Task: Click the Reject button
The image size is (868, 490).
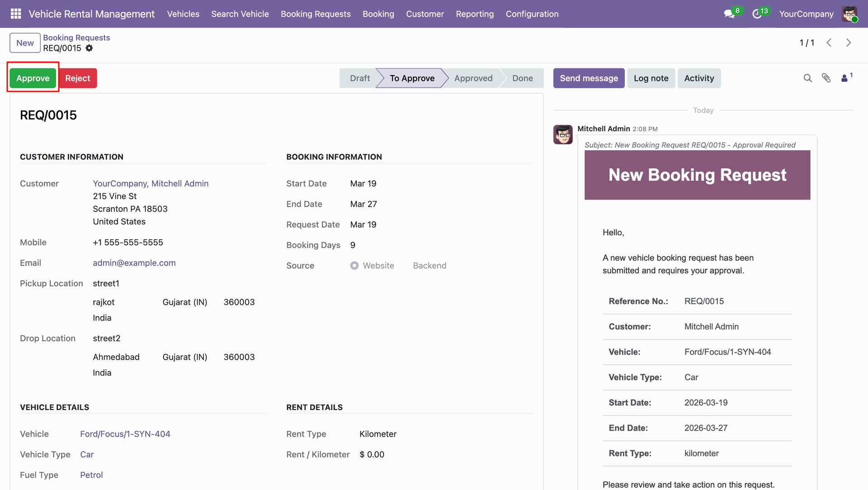Action: click(78, 78)
